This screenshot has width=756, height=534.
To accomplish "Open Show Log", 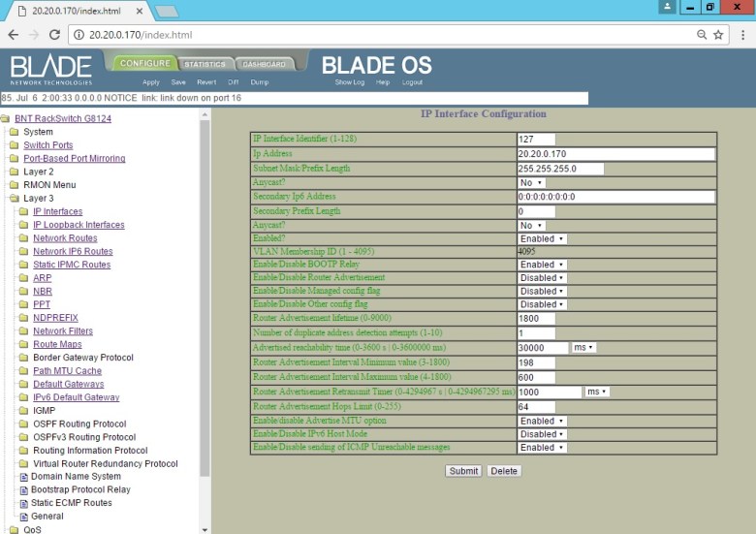I will [x=350, y=82].
